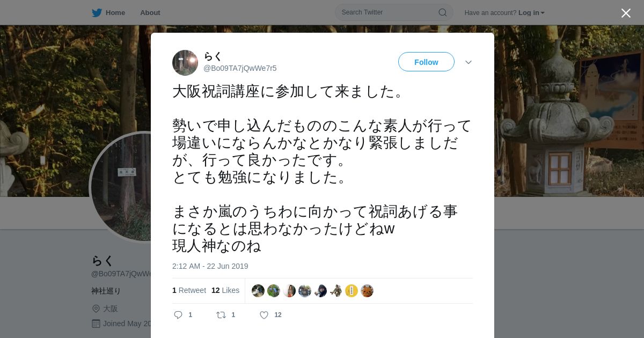The height and width of the screenshot is (338, 644).
Task: View the 1 Retweet list
Action: pos(189,290)
